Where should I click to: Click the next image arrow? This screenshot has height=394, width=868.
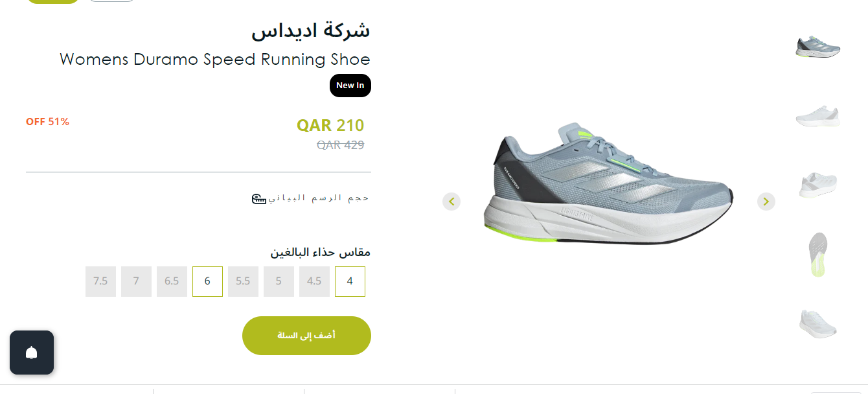766,202
